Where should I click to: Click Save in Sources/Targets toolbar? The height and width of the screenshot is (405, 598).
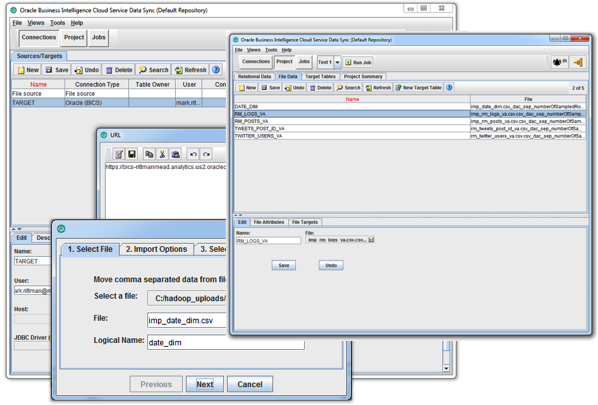coord(57,70)
